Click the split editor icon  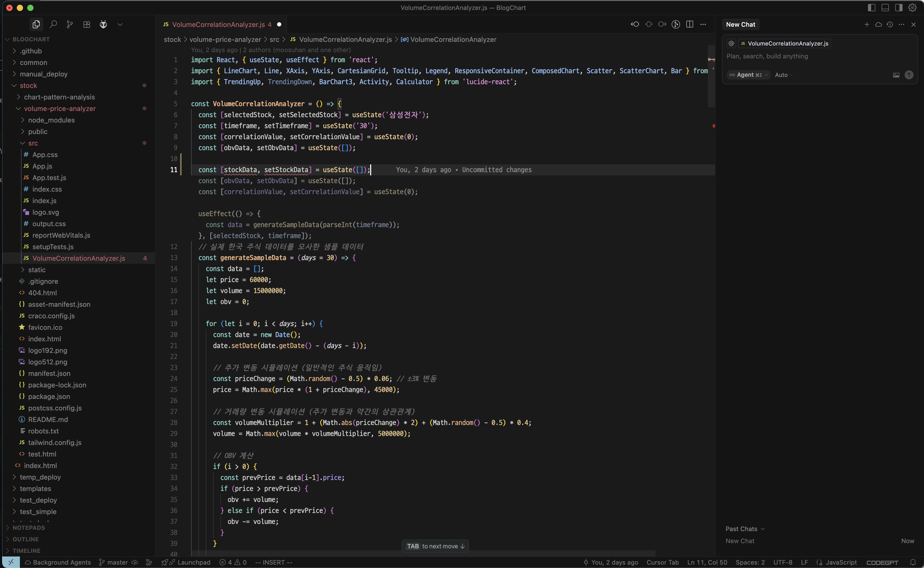tap(690, 24)
